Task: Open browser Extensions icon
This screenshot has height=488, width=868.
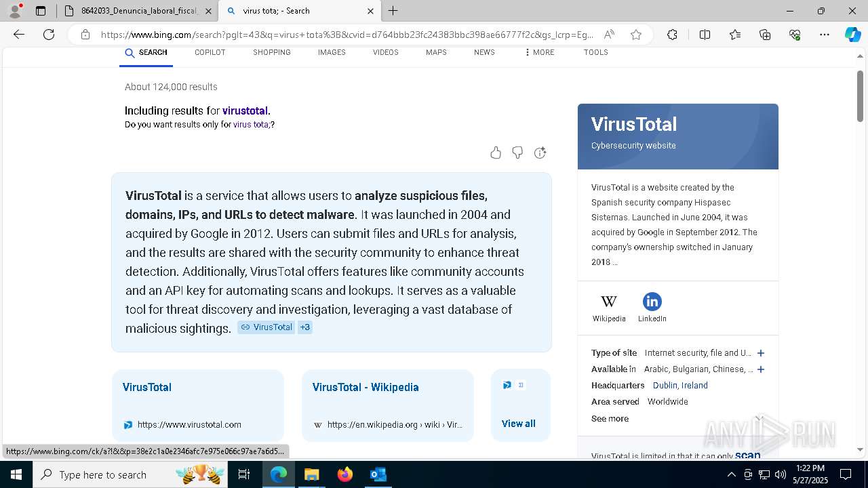Action: tap(672, 35)
